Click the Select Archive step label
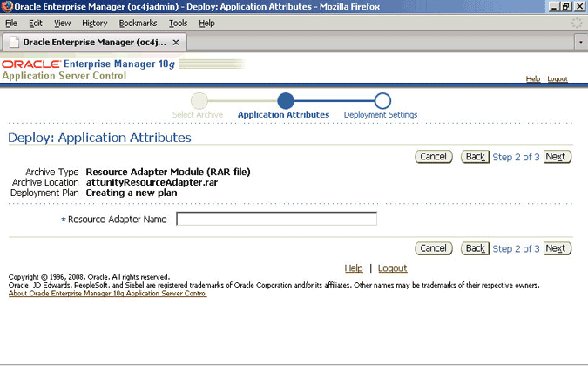The height and width of the screenshot is (366, 588). click(x=198, y=115)
